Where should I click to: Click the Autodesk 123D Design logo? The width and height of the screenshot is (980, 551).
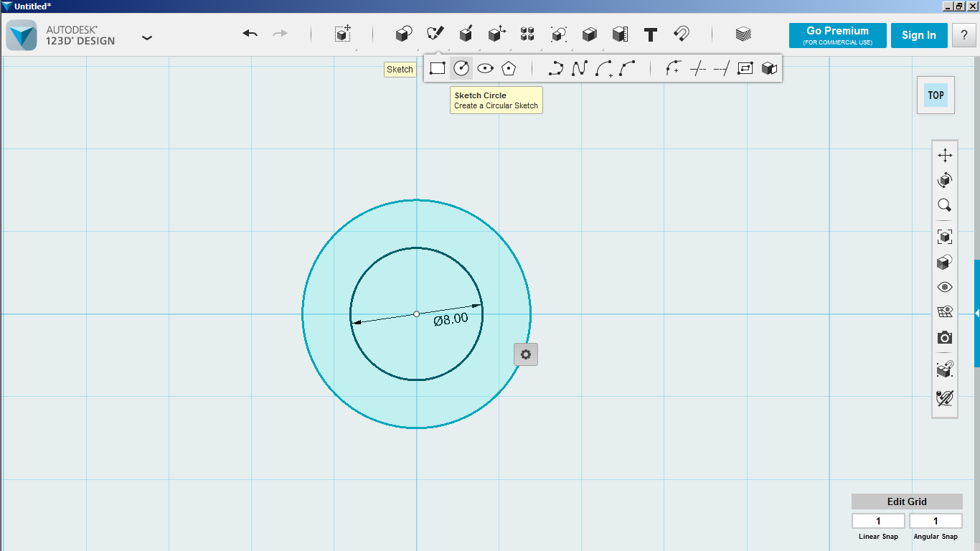point(22,35)
